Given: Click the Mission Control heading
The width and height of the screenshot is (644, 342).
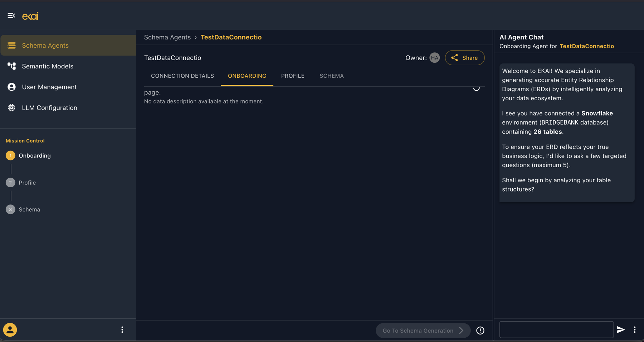Looking at the screenshot, I should [25, 141].
